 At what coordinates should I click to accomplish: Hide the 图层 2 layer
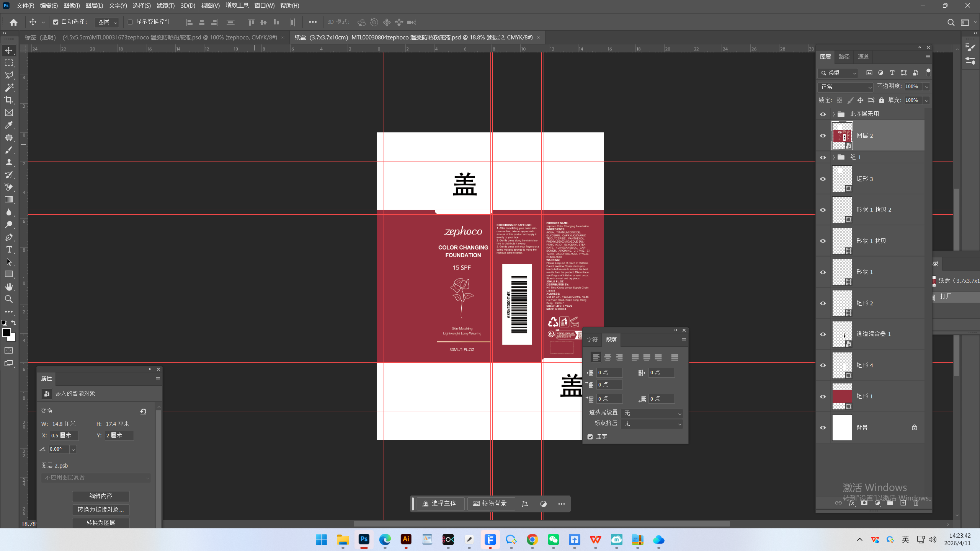(x=823, y=136)
